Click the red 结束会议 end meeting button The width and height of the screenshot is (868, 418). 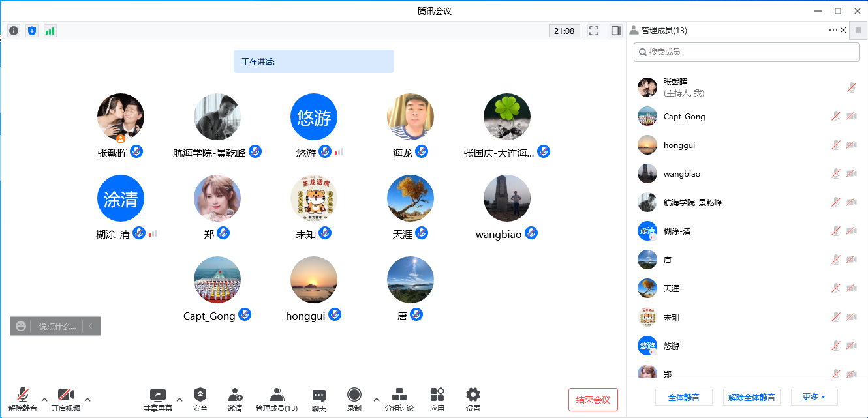593,400
